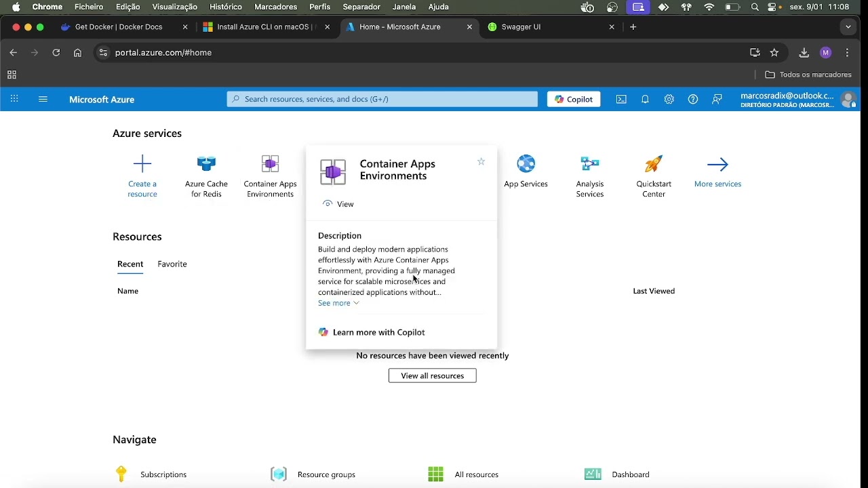This screenshot has height=488, width=868.
Task: Close the Swagger UI tab
Action: (612, 27)
